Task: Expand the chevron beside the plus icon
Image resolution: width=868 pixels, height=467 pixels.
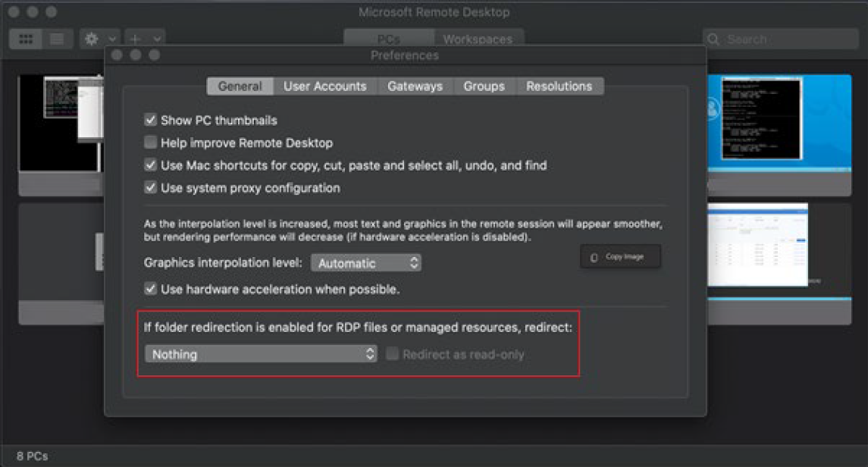Action: click(x=157, y=39)
